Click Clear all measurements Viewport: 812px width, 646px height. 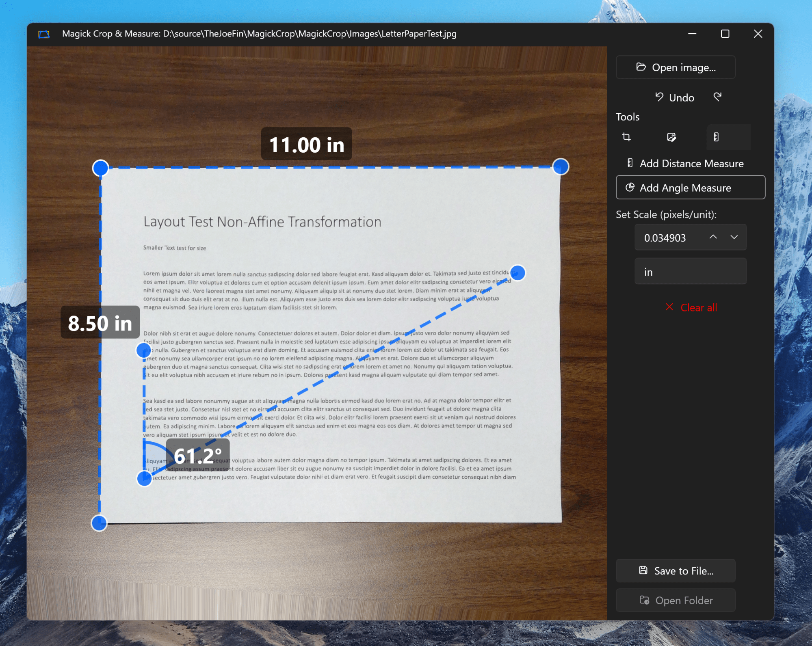click(691, 307)
